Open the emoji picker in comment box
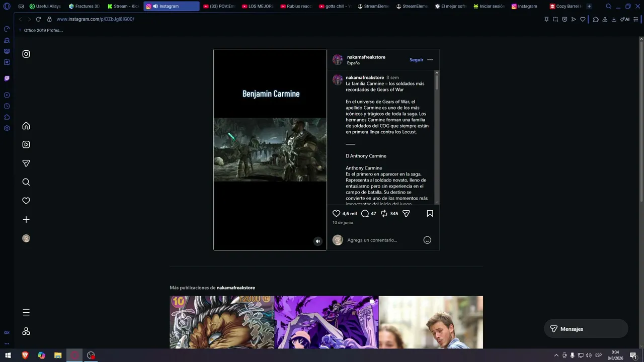Screen dimensions: 644x362 coord(427,240)
